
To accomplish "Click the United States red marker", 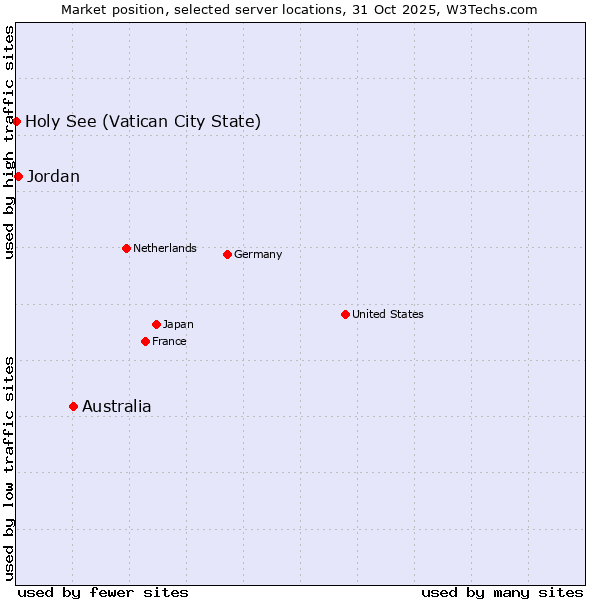I will (345, 314).
